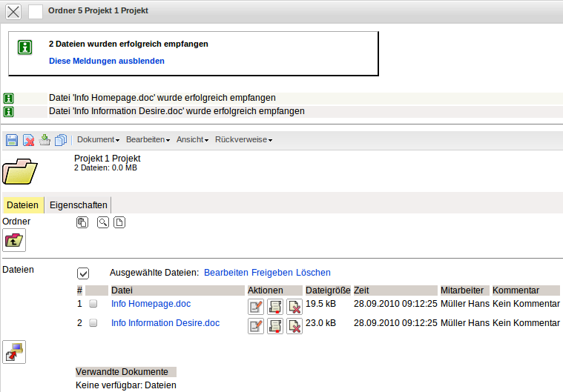The height and width of the screenshot is (392, 563).
Task: Toggle the select-all files checkbox
Action: tap(83, 273)
